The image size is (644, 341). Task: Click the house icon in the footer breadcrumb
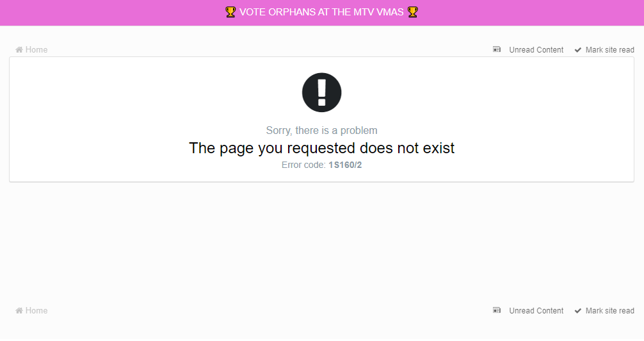[x=19, y=311]
